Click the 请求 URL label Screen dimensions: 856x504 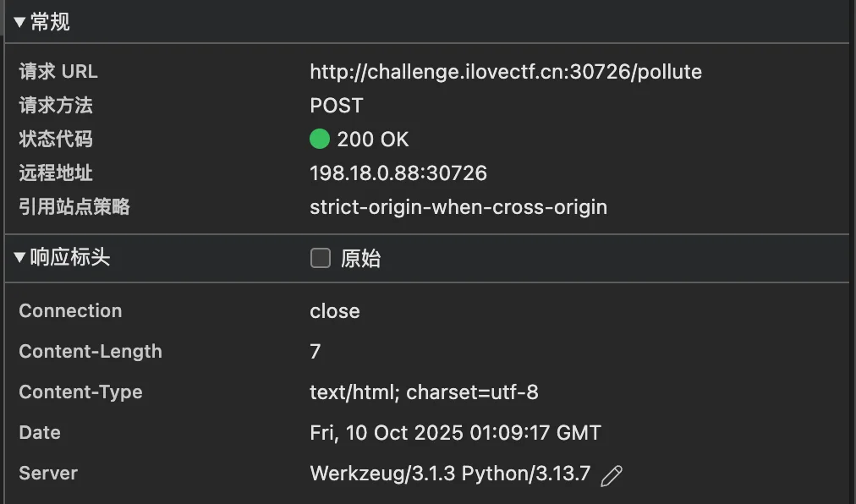point(58,72)
